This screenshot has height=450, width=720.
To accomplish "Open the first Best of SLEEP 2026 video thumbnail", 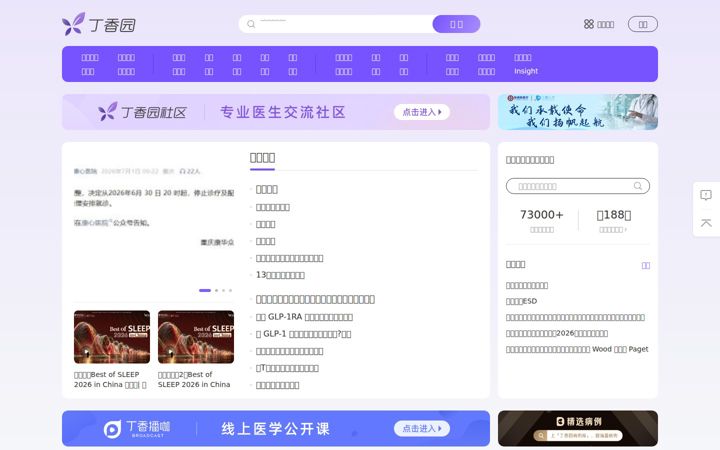I will click(x=112, y=337).
